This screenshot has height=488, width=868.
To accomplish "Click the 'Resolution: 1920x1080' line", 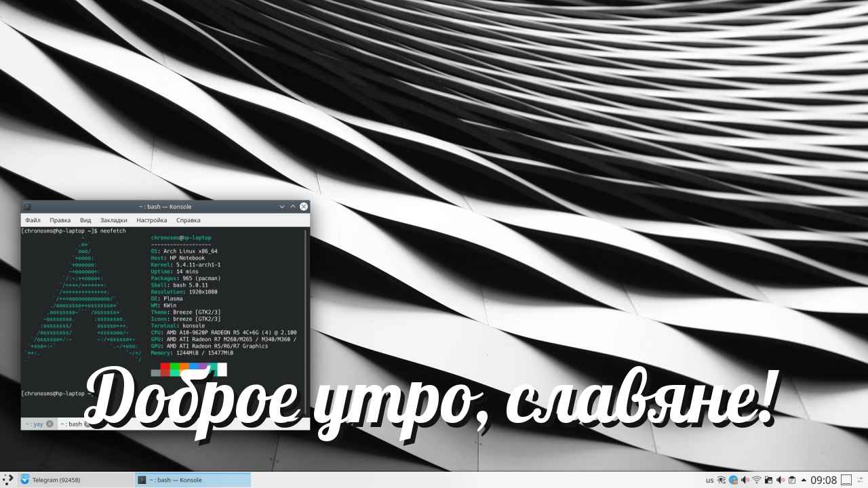I will [x=184, y=292].
